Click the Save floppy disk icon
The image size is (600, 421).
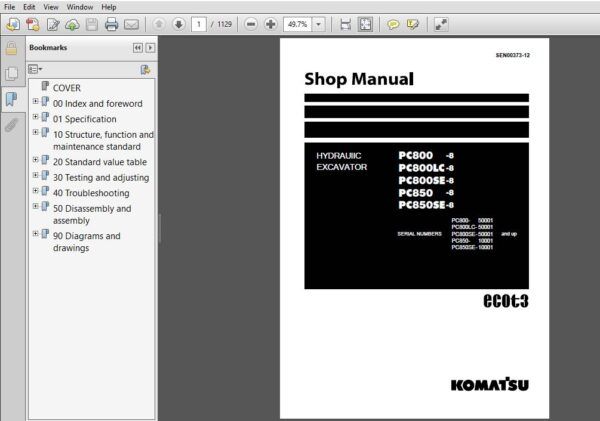92,24
